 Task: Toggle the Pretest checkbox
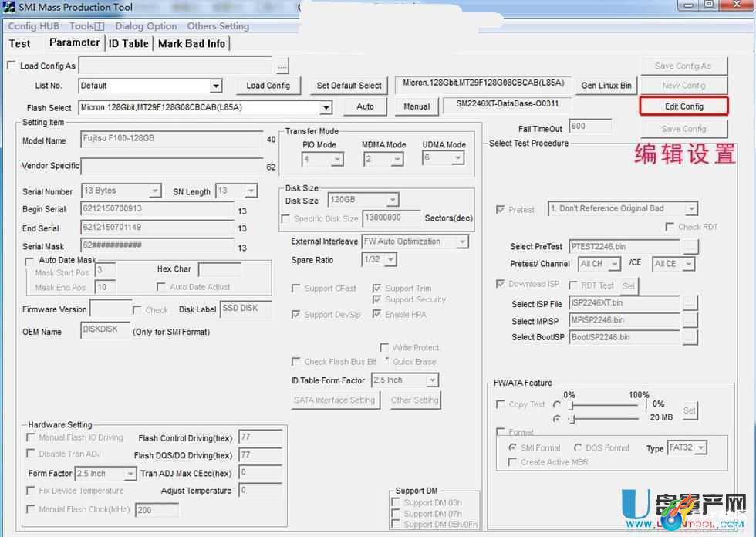pyautogui.click(x=500, y=209)
